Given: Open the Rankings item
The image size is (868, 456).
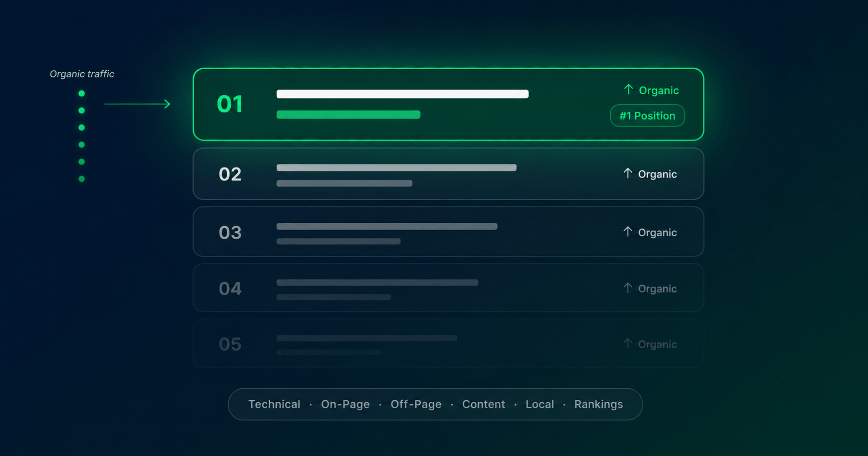Looking at the screenshot, I should [x=599, y=404].
